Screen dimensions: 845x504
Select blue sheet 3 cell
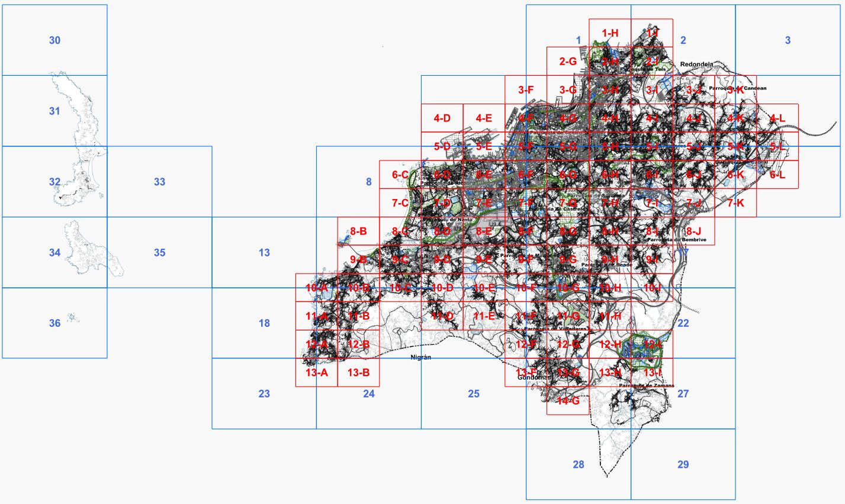[x=788, y=40]
